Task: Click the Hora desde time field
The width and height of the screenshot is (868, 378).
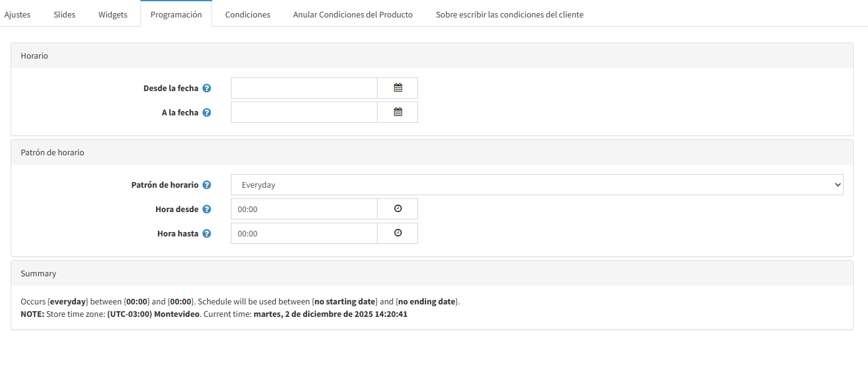Action: click(304, 209)
